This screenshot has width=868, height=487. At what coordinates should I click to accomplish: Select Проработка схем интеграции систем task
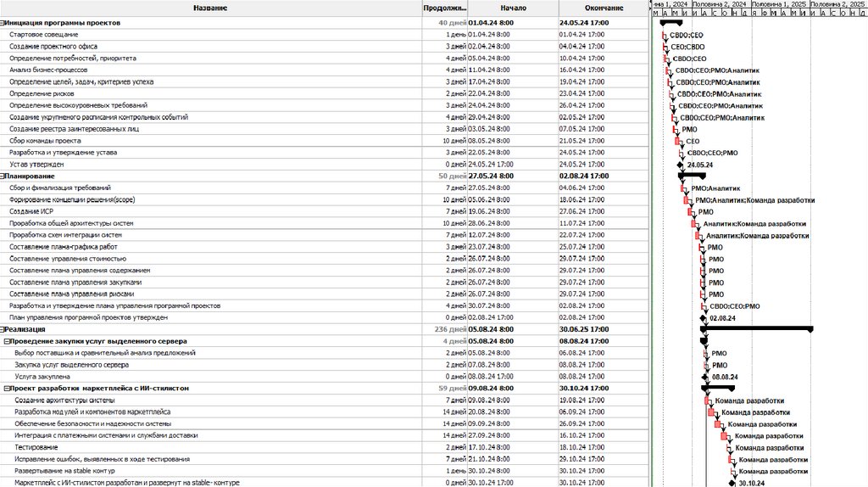(x=65, y=235)
